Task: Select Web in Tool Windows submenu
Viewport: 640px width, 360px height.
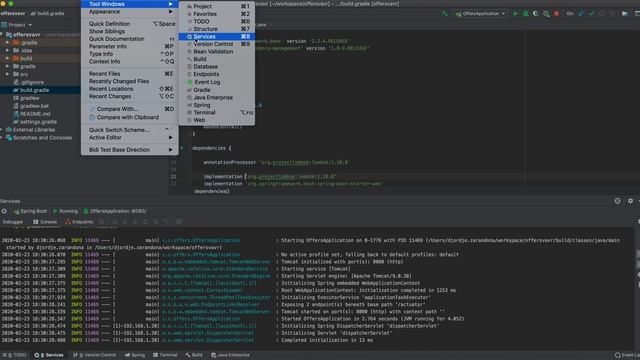Action: coord(217,120)
